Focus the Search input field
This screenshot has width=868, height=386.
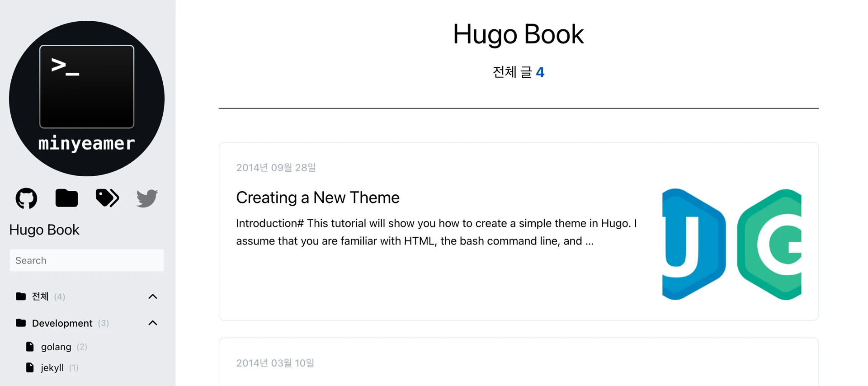[87, 260]
